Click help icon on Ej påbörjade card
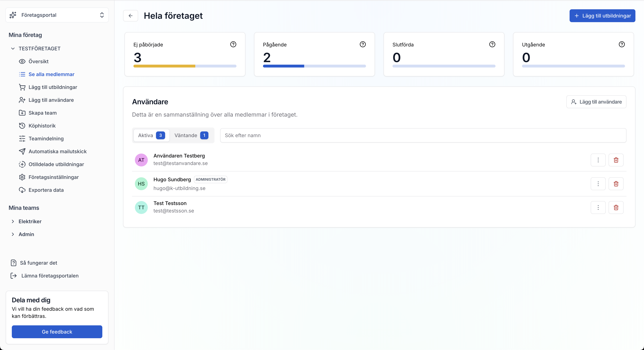The width and height of the screenshot is (644, 350). coord(233,44)
